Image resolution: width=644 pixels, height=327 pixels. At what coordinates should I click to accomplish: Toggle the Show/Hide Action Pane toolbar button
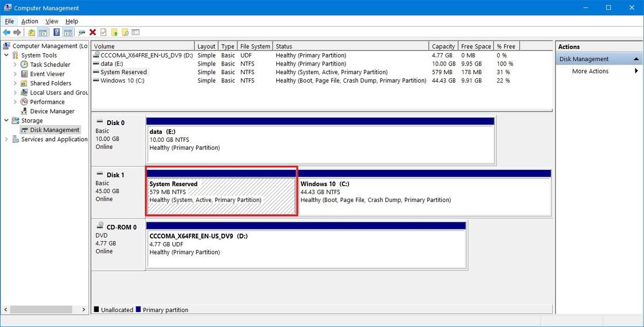click(x=67, y=32)
